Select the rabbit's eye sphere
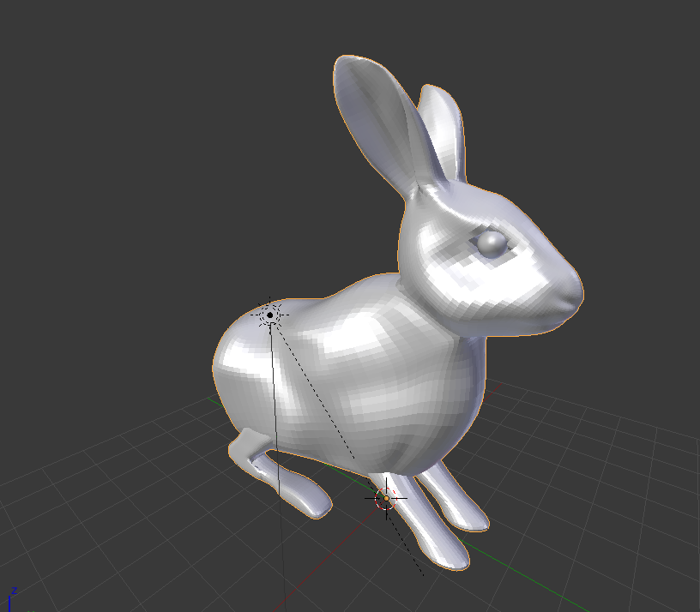 492,244
